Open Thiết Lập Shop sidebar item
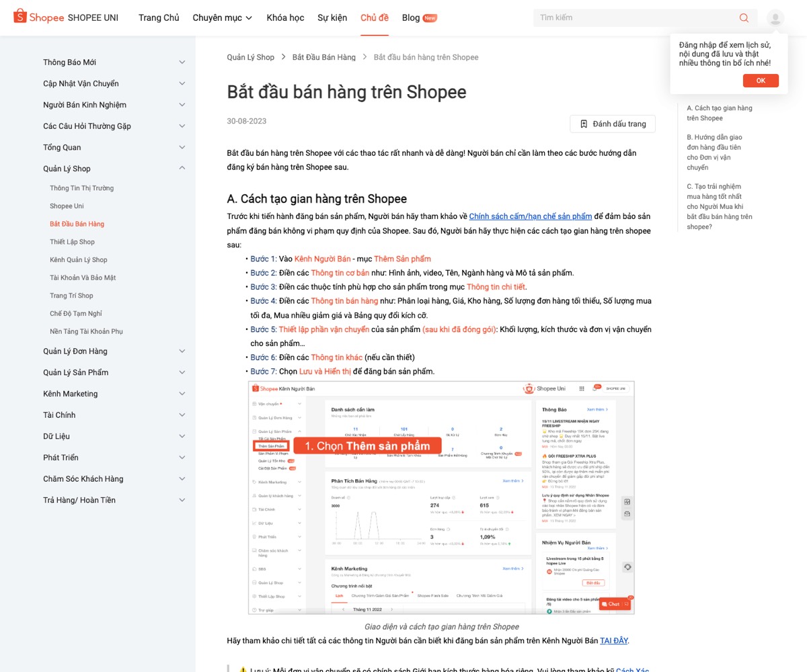The width and height of the screenshot is (807, 672). tap(72, 242)
